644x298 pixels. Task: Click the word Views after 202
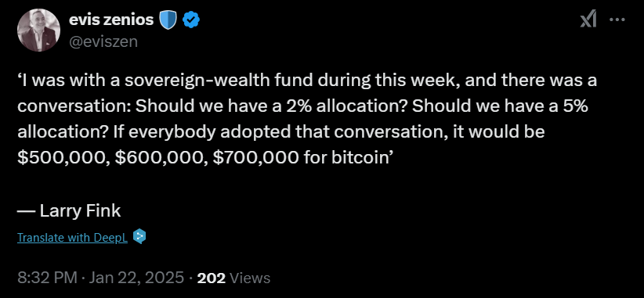(250, 278)
